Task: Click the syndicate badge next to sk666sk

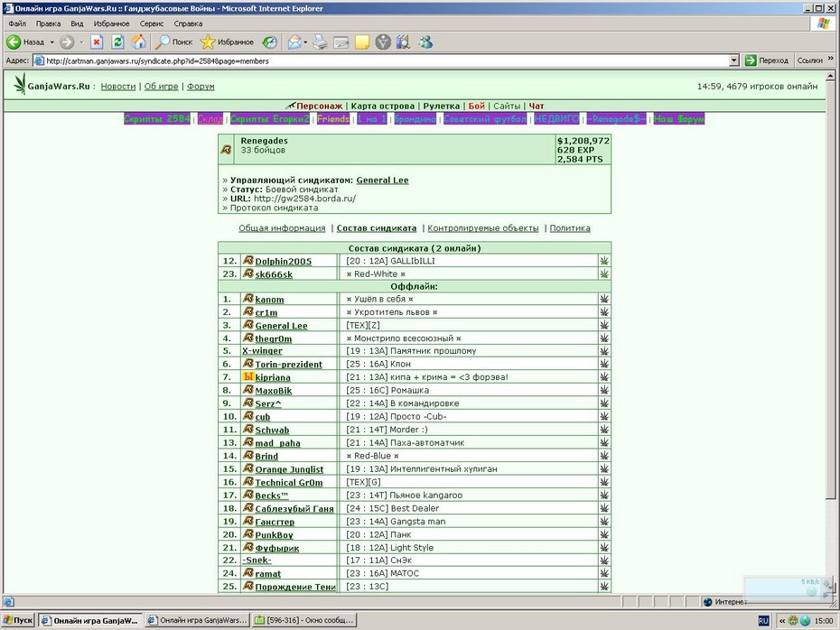Action: pos(248,273)
